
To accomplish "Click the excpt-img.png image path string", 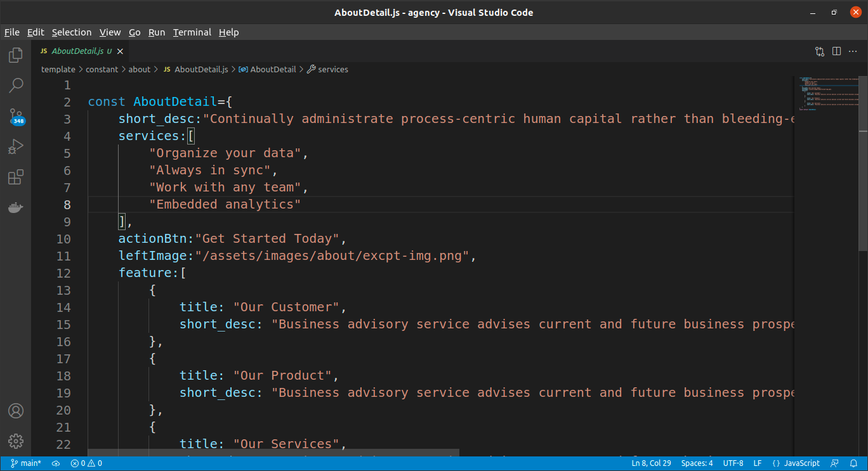I will click(x=332, y=256).
